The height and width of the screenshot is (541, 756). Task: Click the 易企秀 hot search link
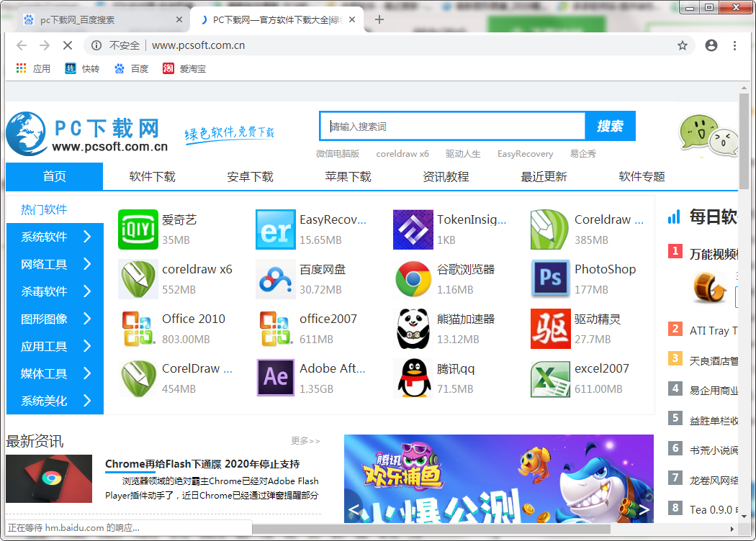click(583, 154)
